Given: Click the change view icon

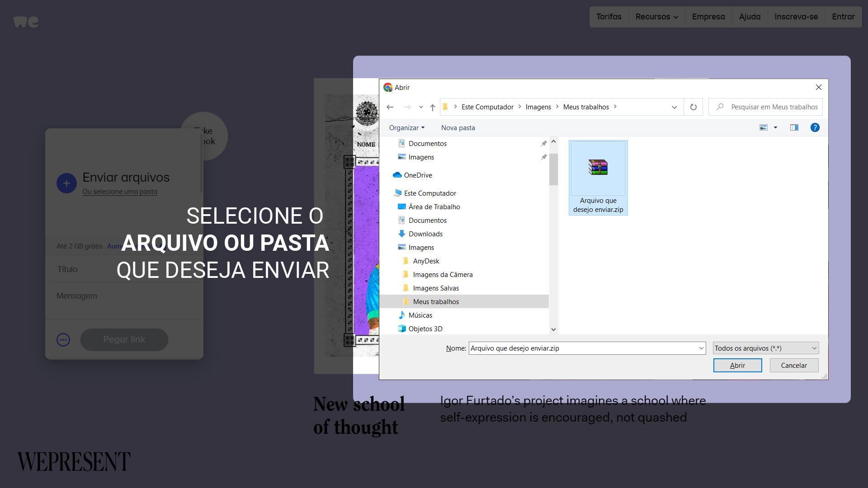Looking at the screenshot, I should pos(764,127).
